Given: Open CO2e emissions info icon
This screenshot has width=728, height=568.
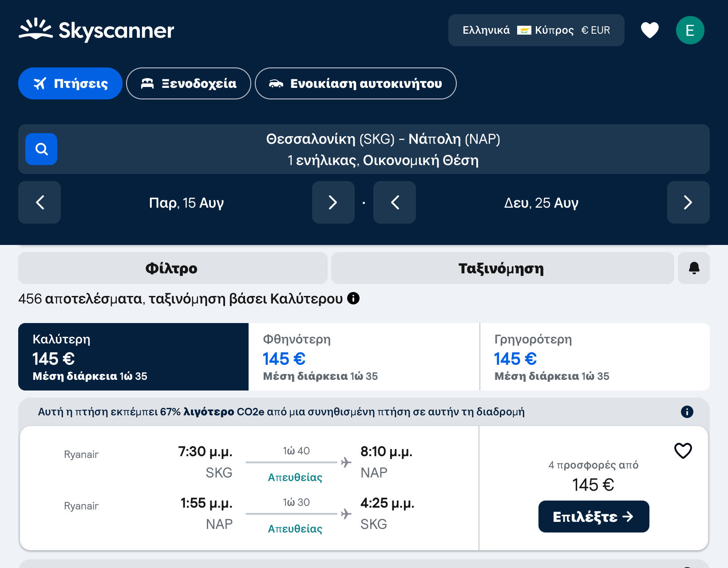Looking at the screenshot, I should 687,412.
